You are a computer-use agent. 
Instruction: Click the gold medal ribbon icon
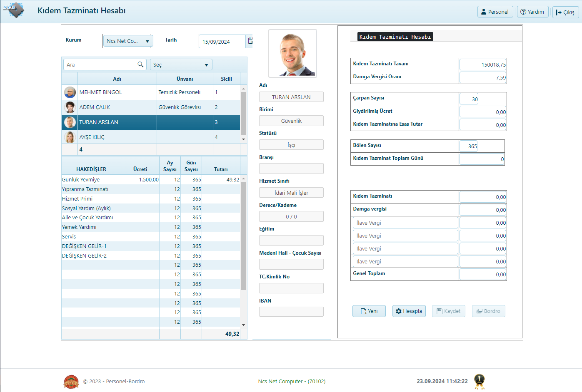pos(480,381)
